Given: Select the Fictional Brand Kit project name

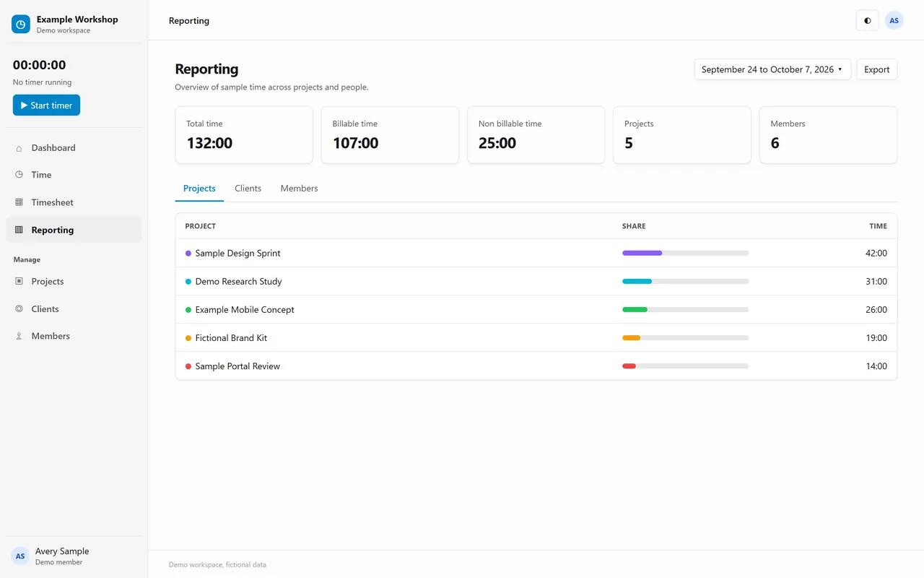Looking at the screenshot, I should 231,337.
